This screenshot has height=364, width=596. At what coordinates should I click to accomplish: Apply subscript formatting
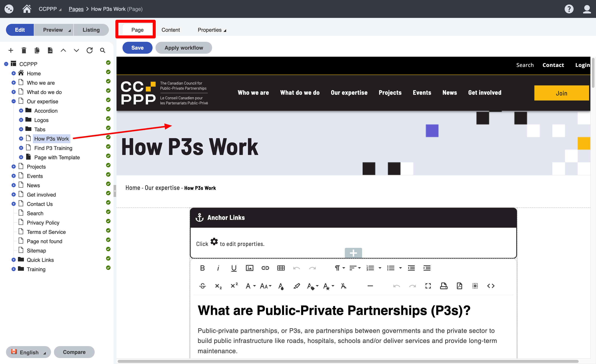[218, 286]
